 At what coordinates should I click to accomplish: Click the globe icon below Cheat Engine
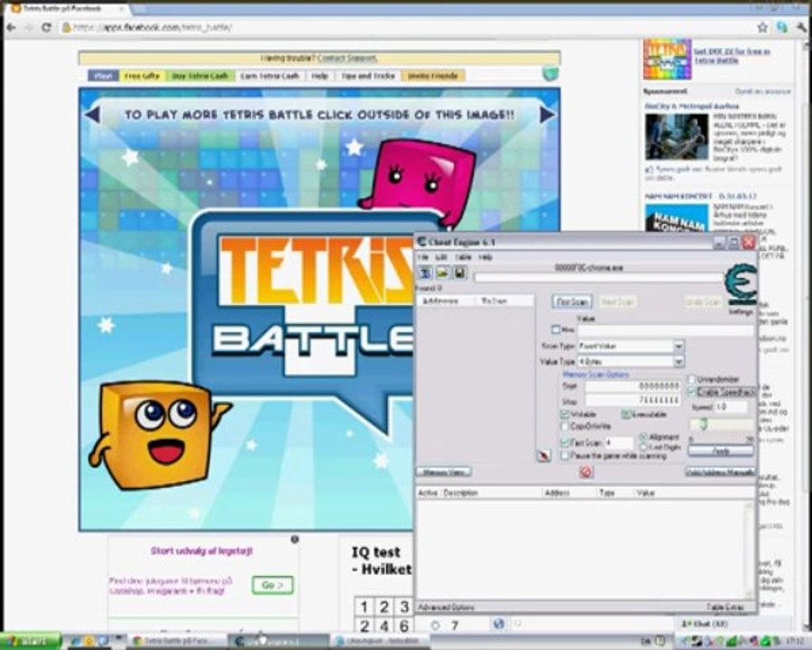coord(498,624)
